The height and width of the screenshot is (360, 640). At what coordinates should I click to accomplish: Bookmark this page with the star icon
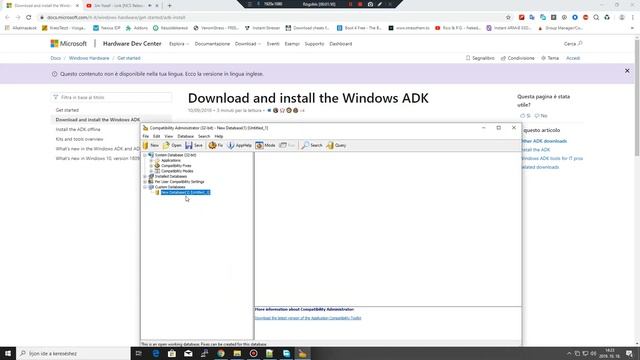(x=508, y=18)
